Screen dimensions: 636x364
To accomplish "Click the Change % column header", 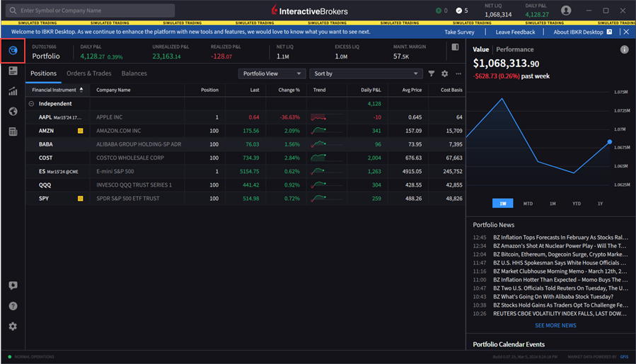I will click(289, 90).
